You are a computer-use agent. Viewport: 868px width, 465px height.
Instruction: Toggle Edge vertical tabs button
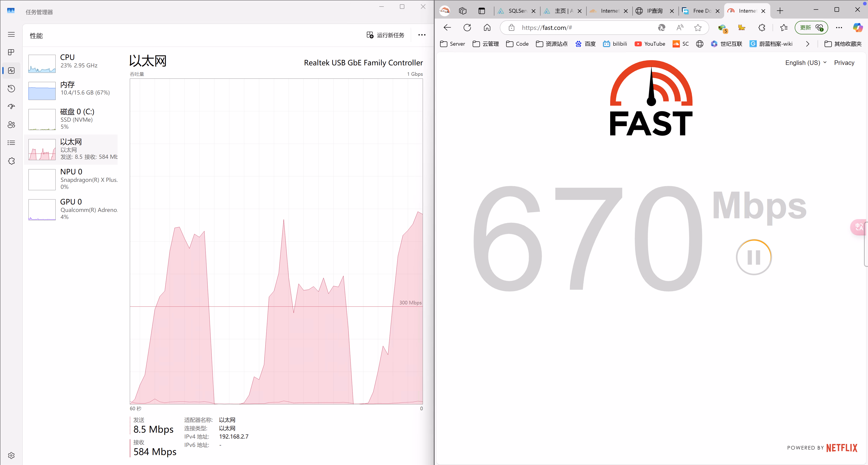[481, 11]
